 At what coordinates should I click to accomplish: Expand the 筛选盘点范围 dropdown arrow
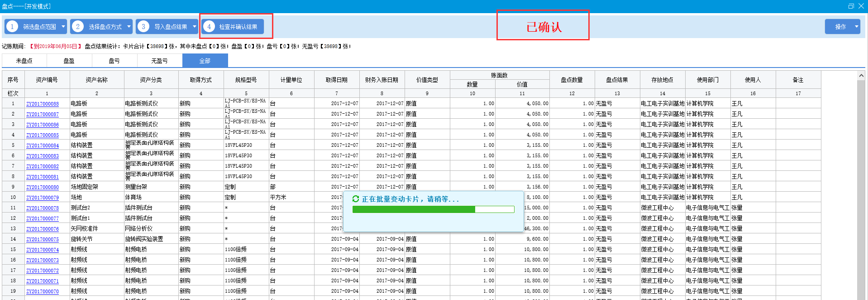pyautogui.click(x=63, y=27)
